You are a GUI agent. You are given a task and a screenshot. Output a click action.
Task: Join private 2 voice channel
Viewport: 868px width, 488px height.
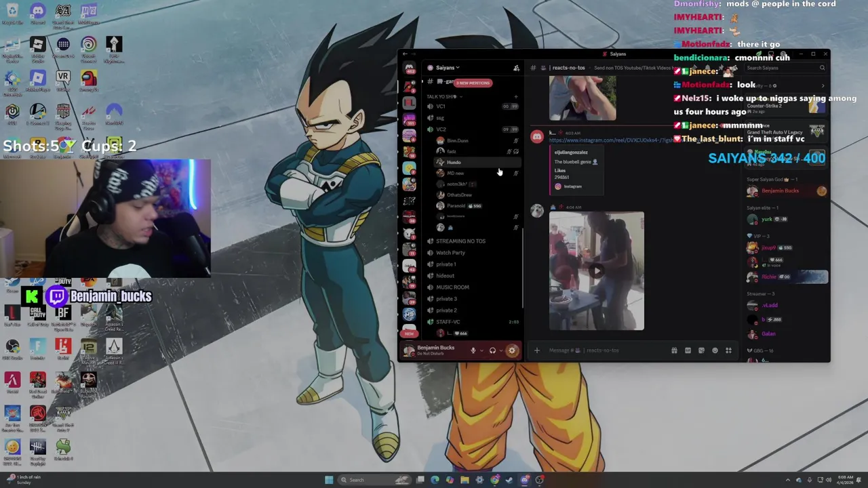[x=446, y=310]
